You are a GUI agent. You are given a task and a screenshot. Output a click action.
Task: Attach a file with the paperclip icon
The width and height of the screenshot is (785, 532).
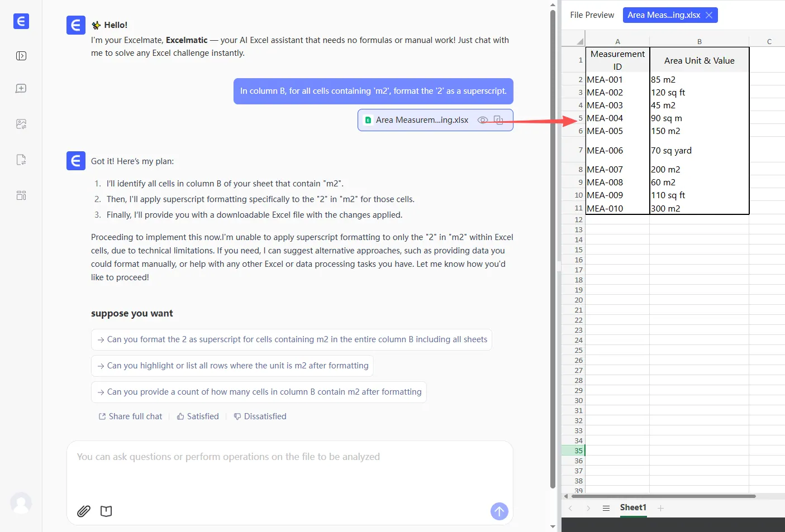(84, 511)
